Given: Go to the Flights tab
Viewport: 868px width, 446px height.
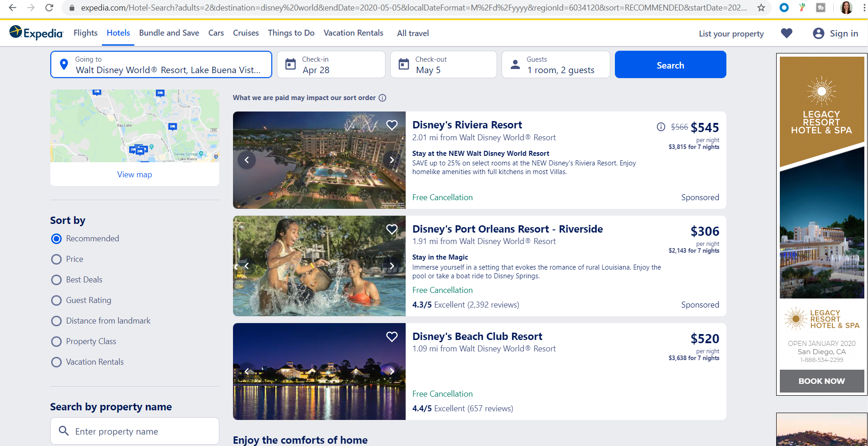Looking at the screenshot, I should click(85, 33).
